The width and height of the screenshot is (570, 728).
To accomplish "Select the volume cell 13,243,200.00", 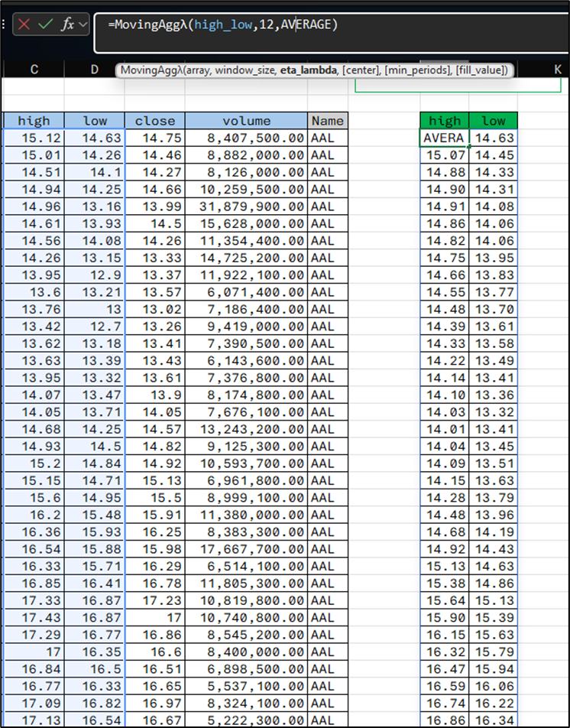I will coord(246,429).
